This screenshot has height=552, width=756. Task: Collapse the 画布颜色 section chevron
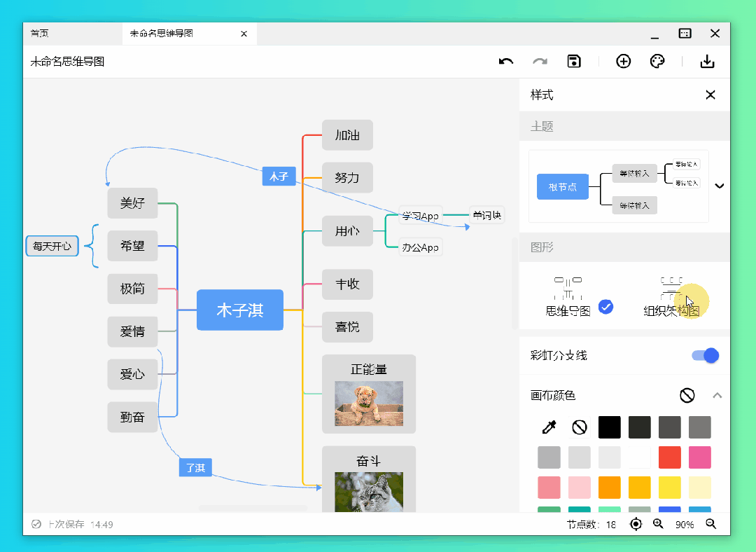[717, 395]
